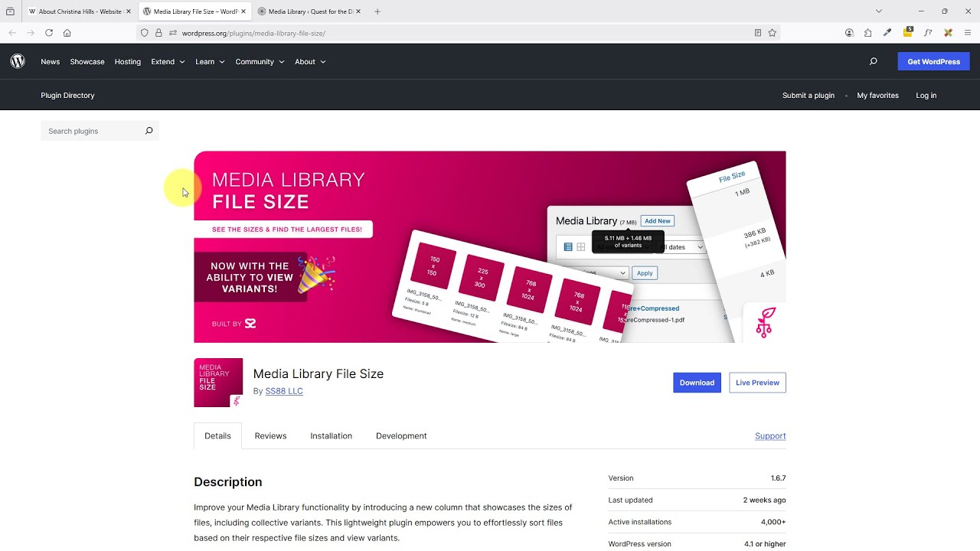Select the Reviews tab
The width and height of the screenshot is (980, 551).
click(270, 435)
